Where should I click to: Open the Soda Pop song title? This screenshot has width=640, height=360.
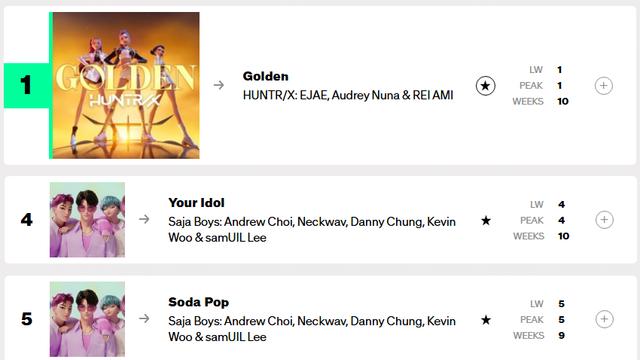coord(198,302)
